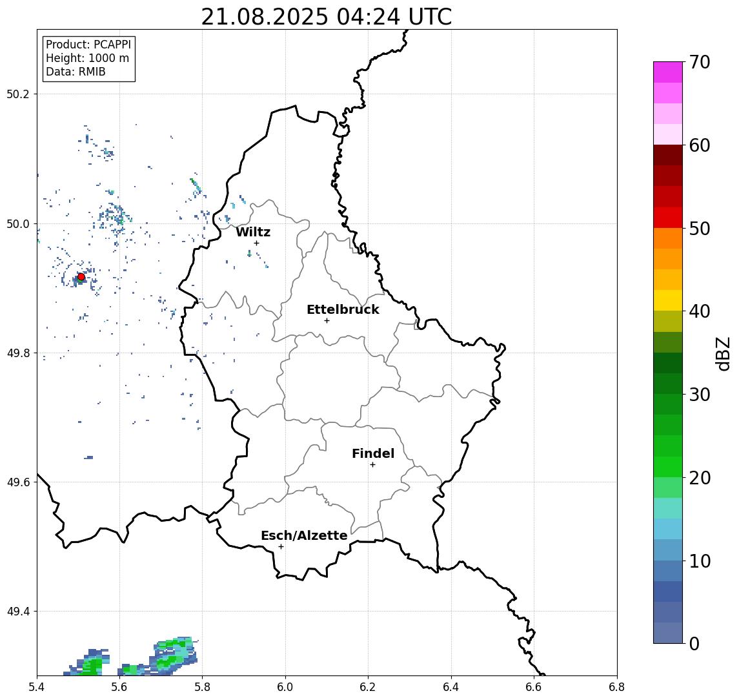
Task: Click the latitude axis label 50.2
Action: coord(18,94)
